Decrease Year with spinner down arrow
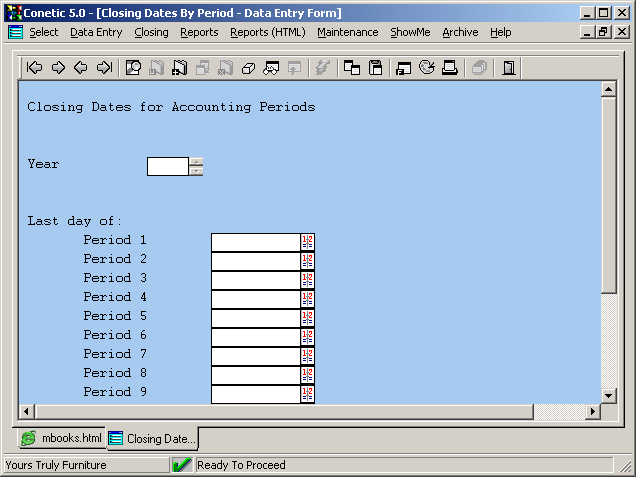 coord(197,171)
